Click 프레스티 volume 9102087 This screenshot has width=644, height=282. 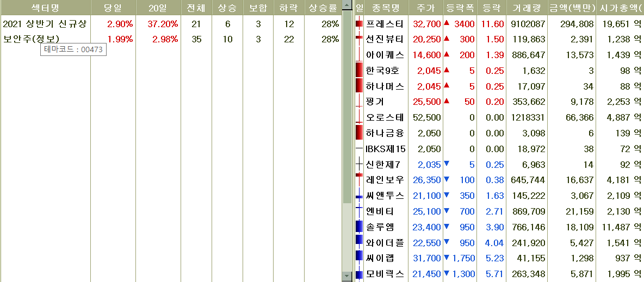click(x=528, y=24)
